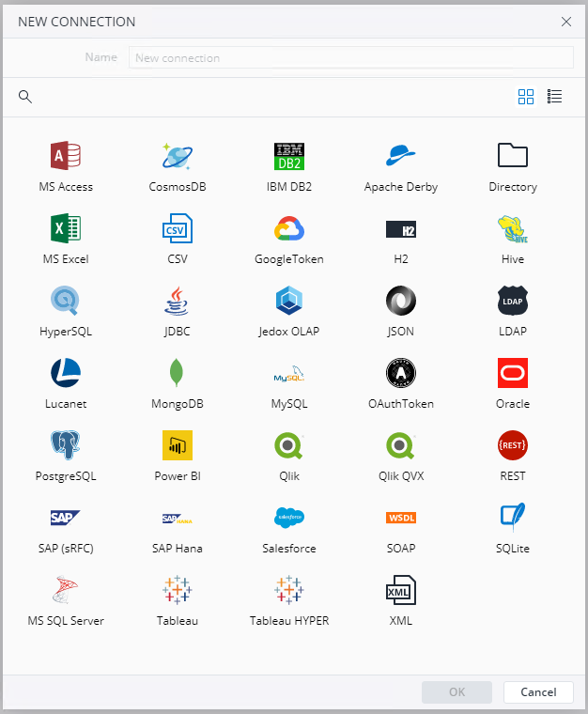This screenshot has width=588, height=714.
Task: Focus the connection Name input field
Action: 351,57
